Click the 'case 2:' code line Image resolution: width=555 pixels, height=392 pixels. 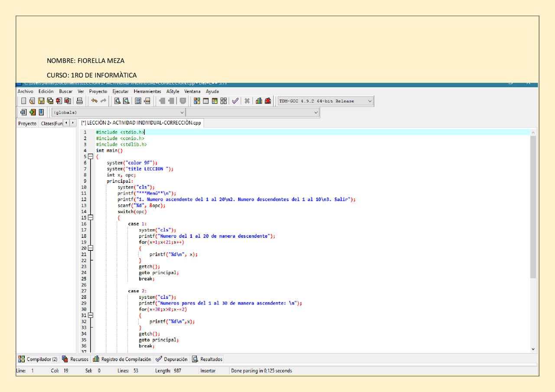[x=137, y=291]
